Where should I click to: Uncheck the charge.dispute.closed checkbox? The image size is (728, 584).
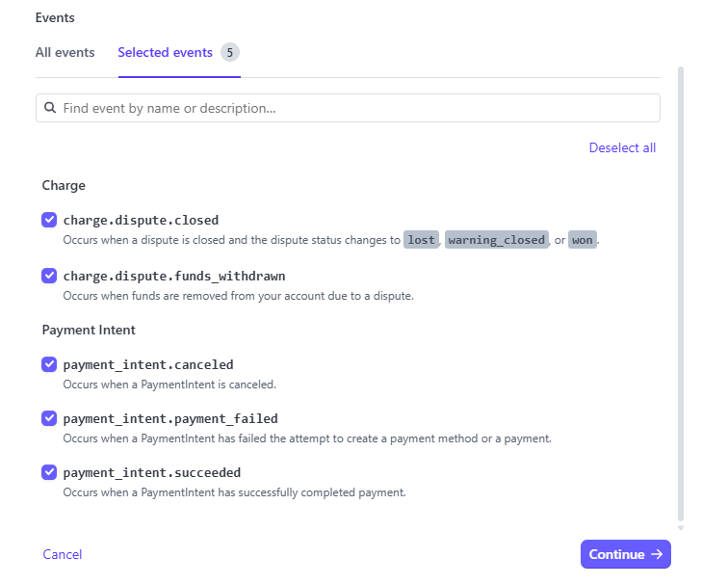point(49,220)
